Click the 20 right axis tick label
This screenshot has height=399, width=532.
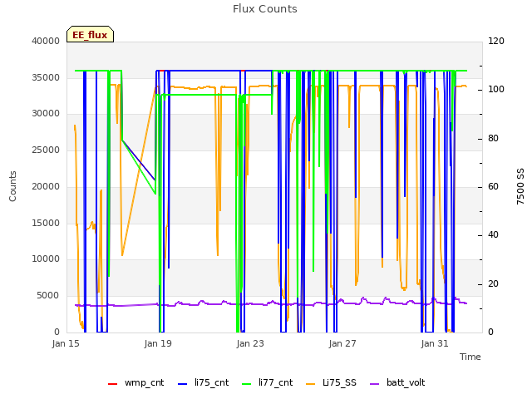(x=493, y=283)
